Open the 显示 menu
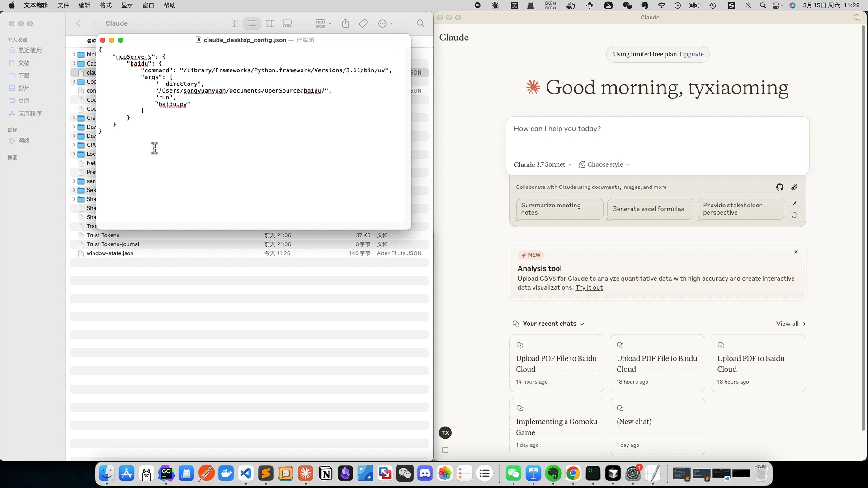 pos(127,5)
